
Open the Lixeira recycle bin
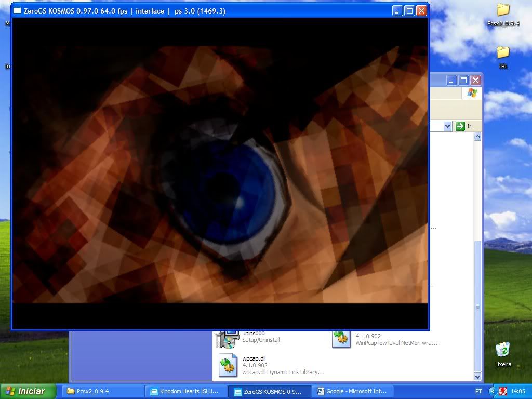click(502, 350)
